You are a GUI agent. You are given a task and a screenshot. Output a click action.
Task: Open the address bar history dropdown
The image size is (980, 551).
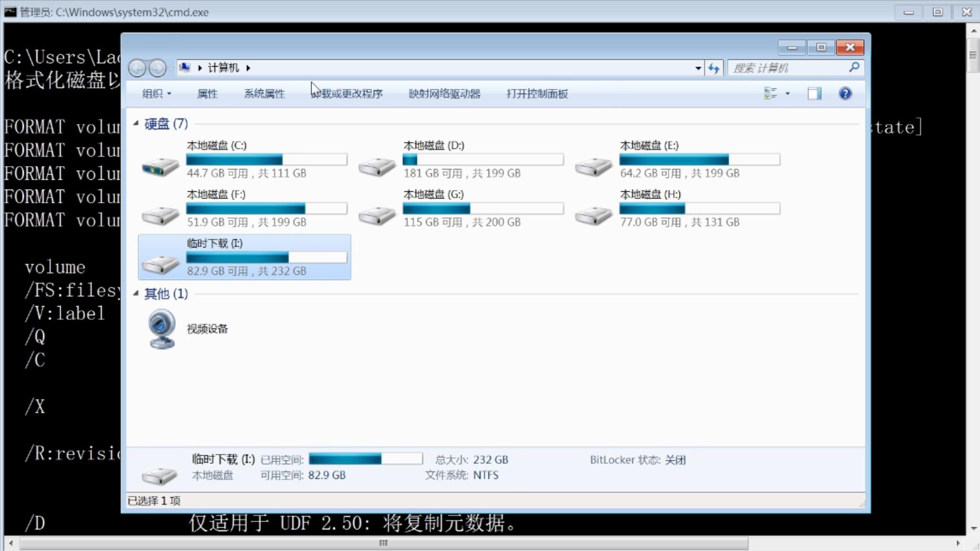click(x=698, y=67)
